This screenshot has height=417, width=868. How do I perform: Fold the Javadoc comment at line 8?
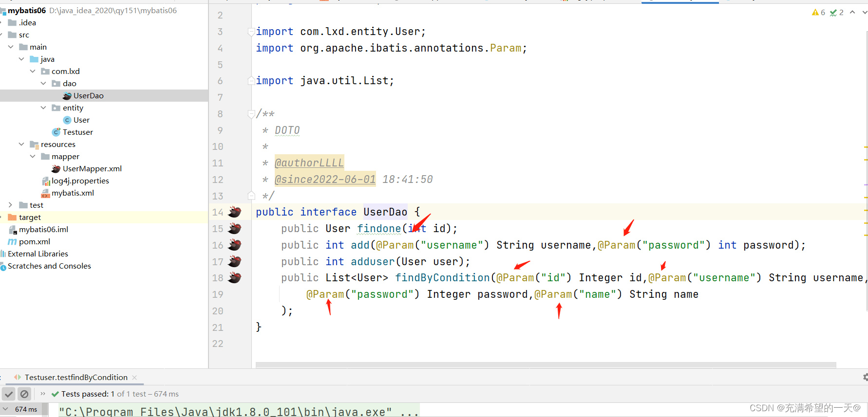tap(251, 114)
